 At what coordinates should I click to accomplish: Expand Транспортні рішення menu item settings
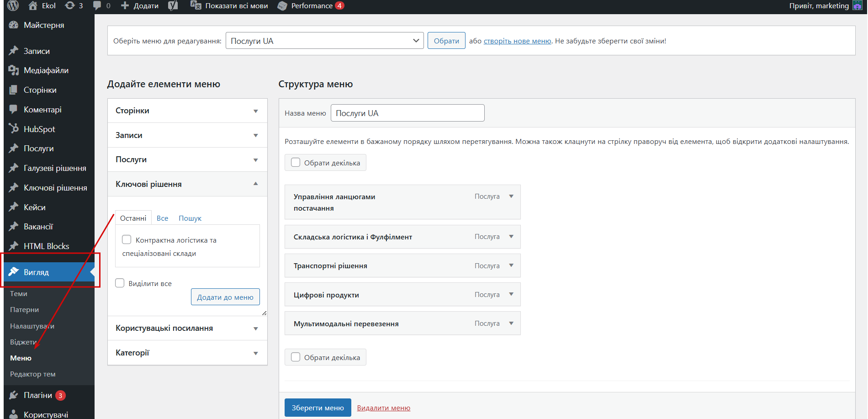point(511,265)
